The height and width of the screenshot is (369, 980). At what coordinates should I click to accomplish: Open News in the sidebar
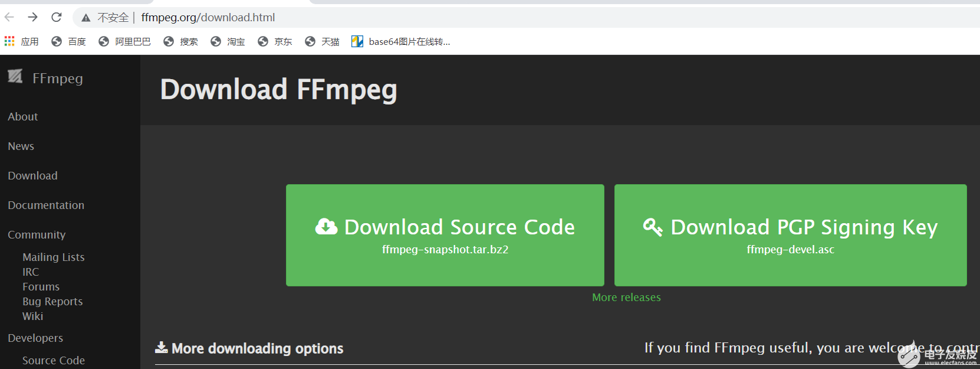[21, 146]
